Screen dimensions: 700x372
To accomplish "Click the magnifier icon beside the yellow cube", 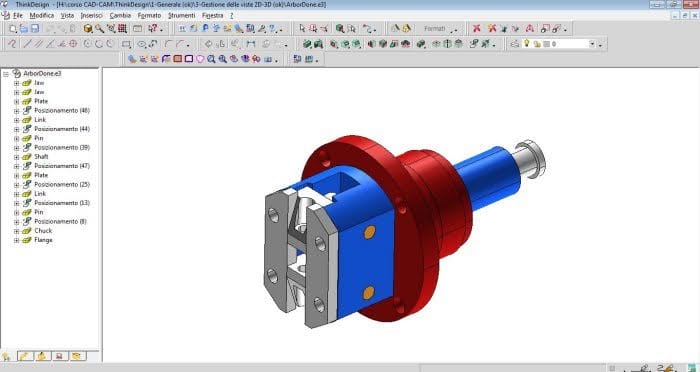I will click(100, 29).
